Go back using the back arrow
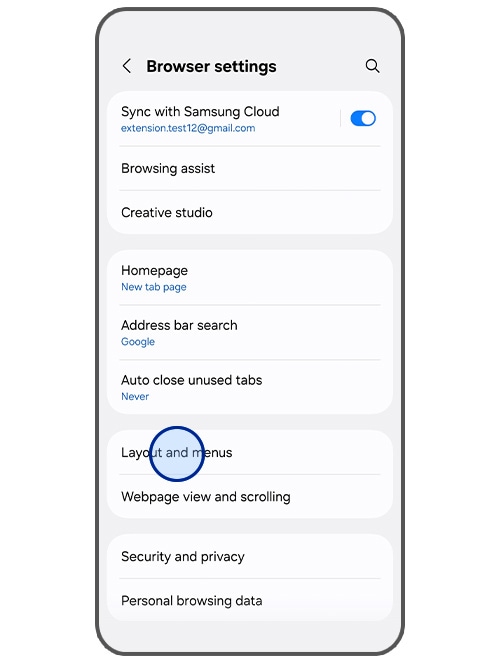 pos(126,66)
